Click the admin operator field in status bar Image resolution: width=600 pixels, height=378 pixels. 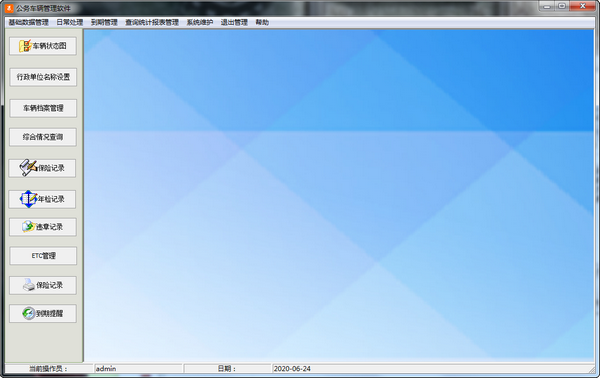138,369
